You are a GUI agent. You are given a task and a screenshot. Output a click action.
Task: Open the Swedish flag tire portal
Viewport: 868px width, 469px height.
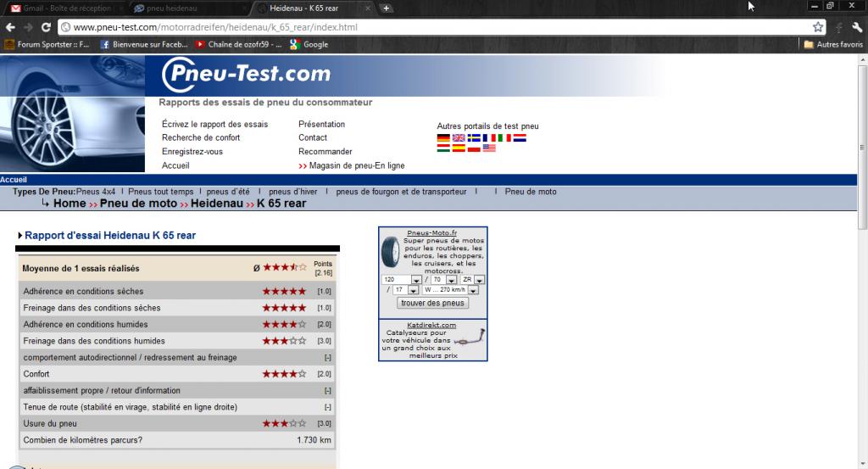474,138
